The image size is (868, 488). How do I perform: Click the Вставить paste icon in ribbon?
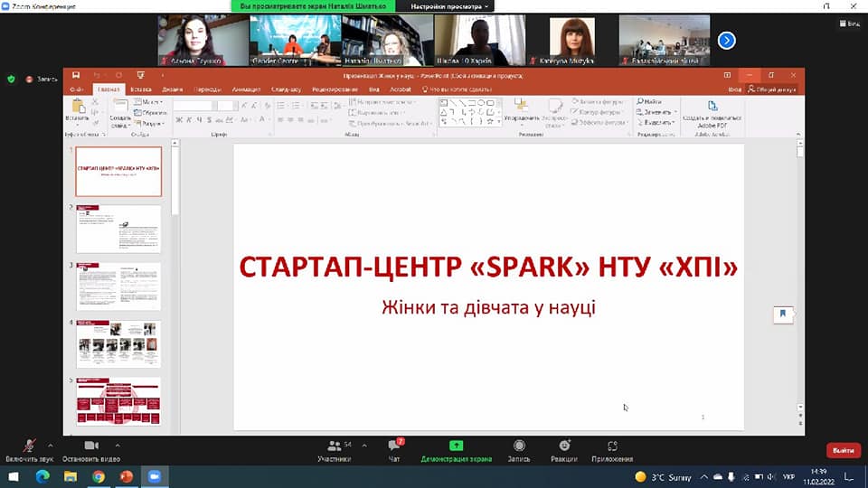[77, 108]
